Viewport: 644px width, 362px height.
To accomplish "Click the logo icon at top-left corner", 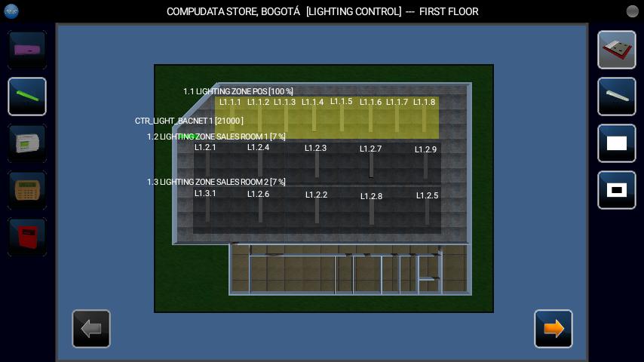I will coord(11,11).
